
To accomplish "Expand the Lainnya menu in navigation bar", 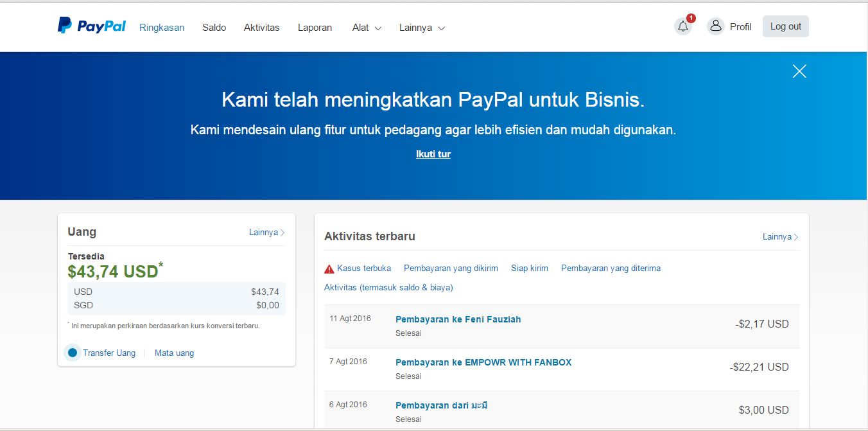I will click(422, 28).
